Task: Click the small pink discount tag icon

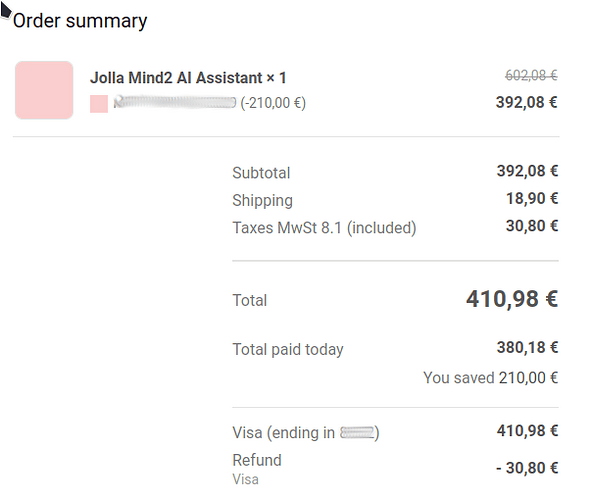Action: pyautogui.click(x=99, y=104)
